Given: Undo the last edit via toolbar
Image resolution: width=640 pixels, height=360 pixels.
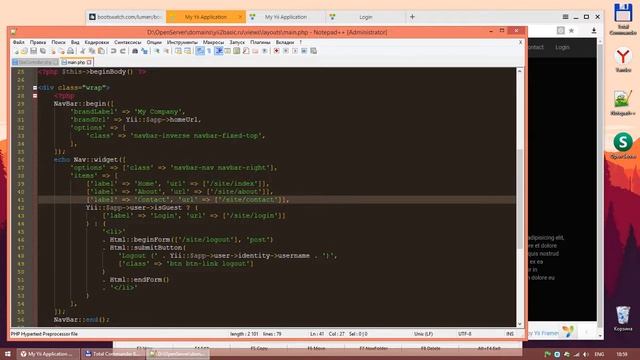Looking at the screenshot, I should click(x=113, y=51).
